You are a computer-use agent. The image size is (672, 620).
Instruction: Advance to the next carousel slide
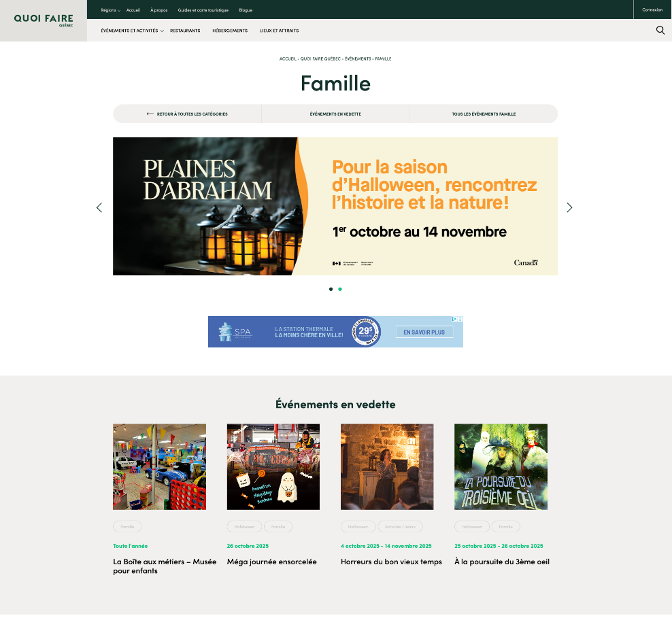click(x=569, y=207)
